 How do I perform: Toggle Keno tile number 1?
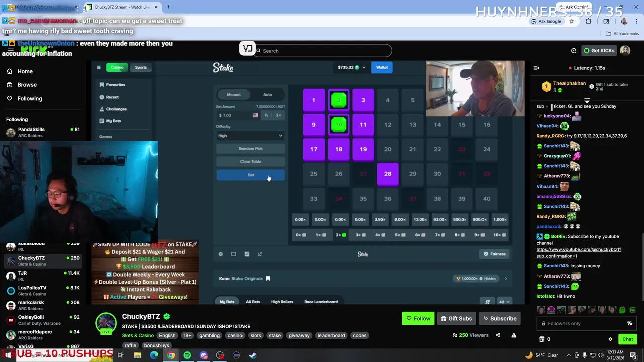(314, 100)
